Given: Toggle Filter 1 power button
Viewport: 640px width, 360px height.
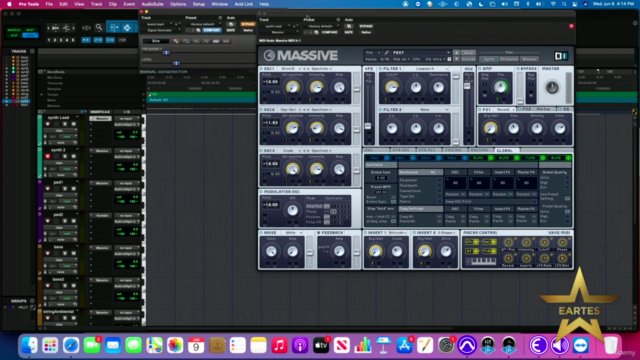Looking at the screenshot, I should coord(381,69).
